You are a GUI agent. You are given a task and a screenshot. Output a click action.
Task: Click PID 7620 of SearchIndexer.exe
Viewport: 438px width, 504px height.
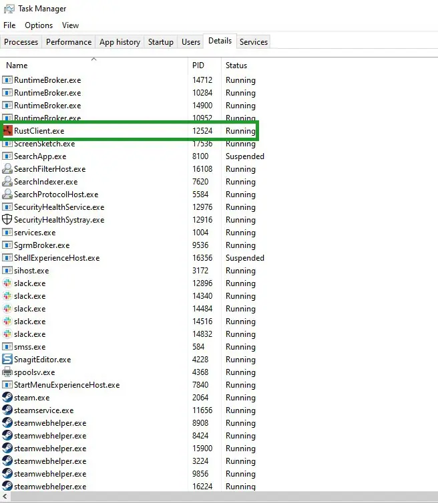tap(200, 182)
